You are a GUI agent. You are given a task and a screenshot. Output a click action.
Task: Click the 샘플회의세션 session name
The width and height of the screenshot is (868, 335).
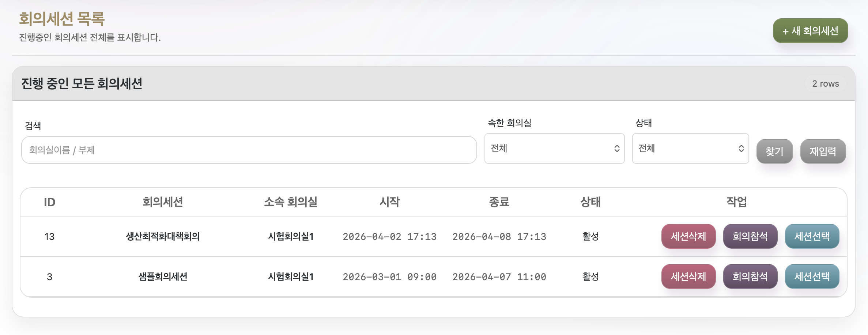point(163,276)
